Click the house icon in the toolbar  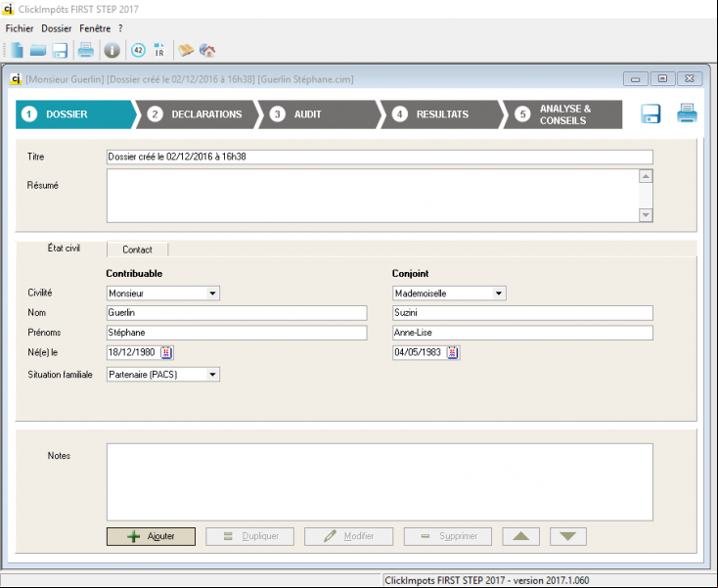pyautogui.click(x=207, y=50)
